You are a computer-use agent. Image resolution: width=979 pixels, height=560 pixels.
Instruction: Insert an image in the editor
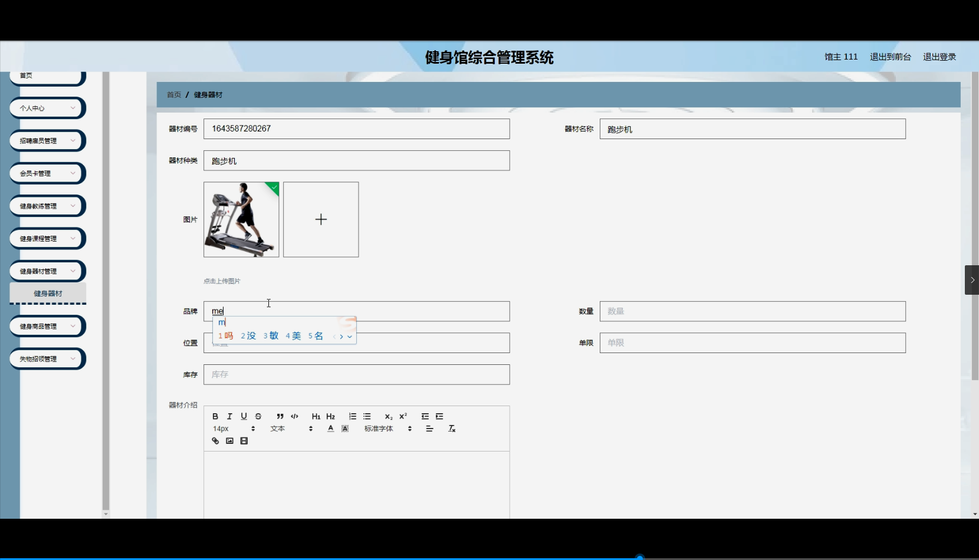pos(229,441)
